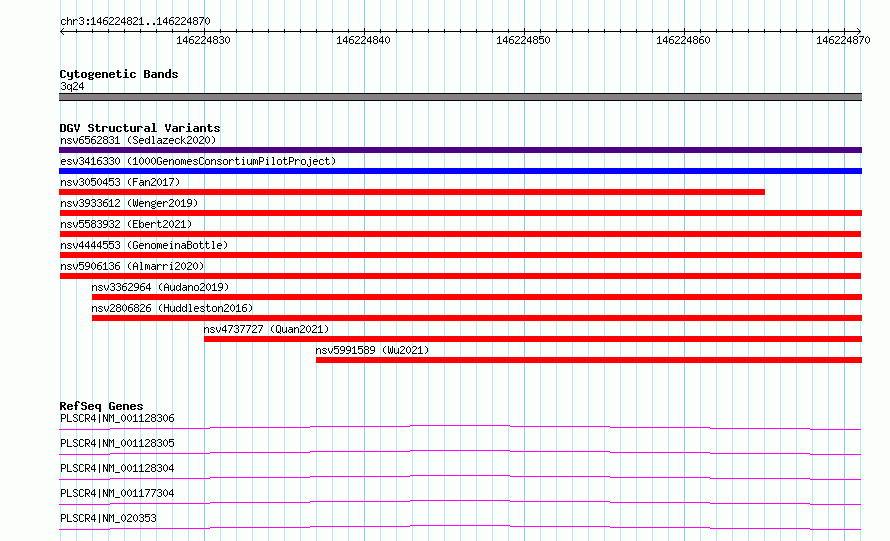This screenshot has width=890, height=541.
Task: Click the red bar under nsv4737727
Action: [533, 339]
